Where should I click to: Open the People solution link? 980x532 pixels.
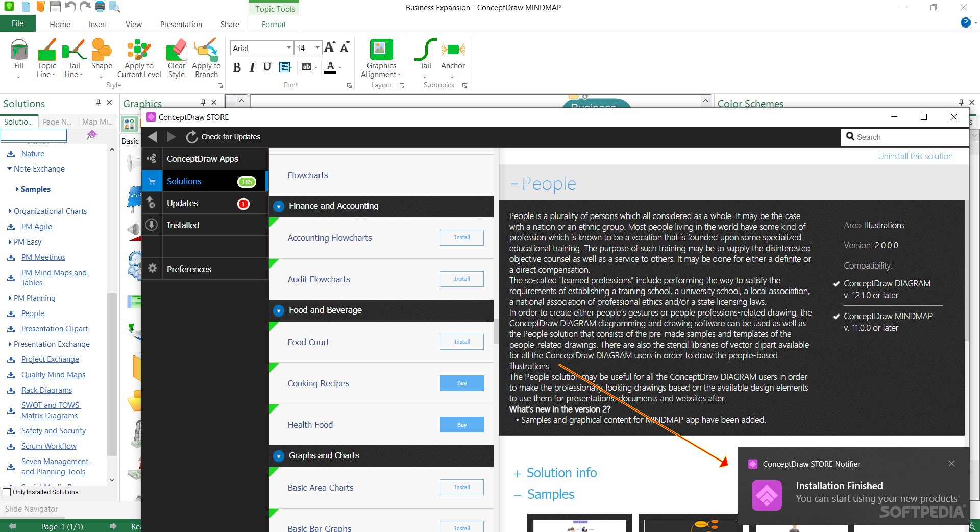click(33, 313)
